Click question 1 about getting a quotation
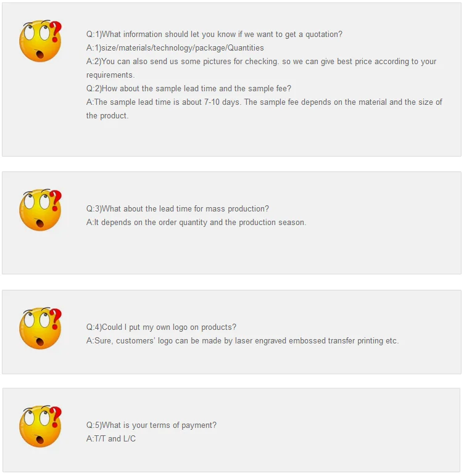464x476 pixels. click(x=215, y=35)
